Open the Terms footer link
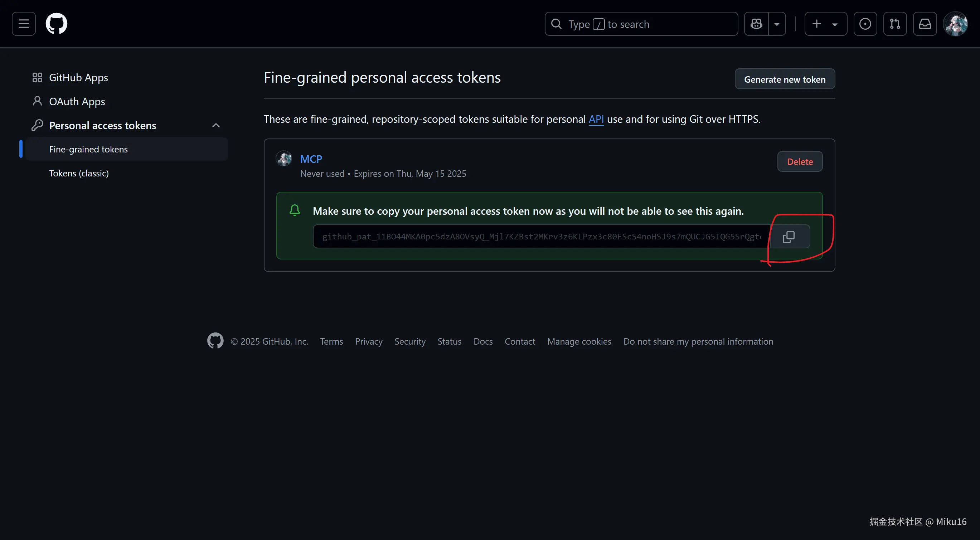 click(x=331, y=341)
